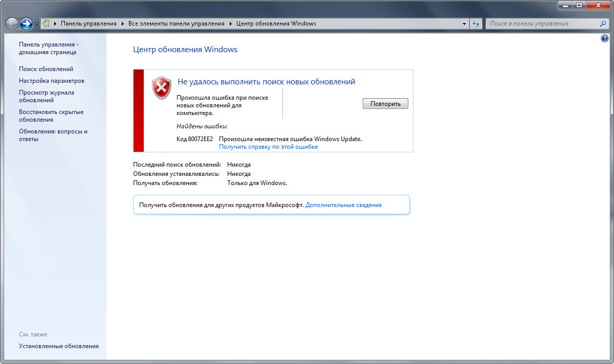614x364 pixels.
Task: Click the error code text 'Код 80072EE2'
Action: coord(194,139)
